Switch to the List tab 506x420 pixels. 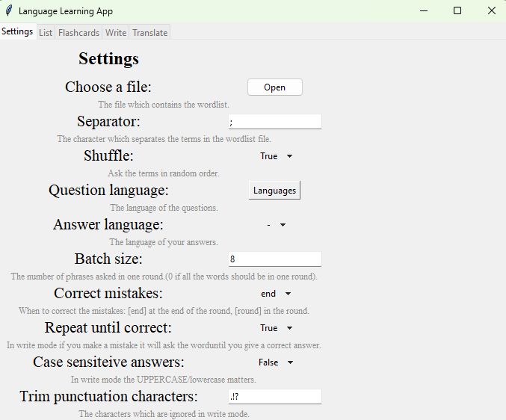point(46,33)
